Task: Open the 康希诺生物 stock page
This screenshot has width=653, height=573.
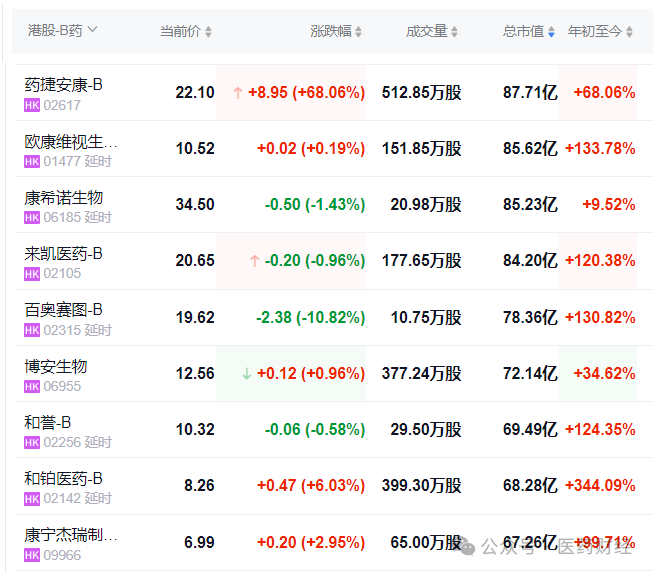Action: [x=63, y=197]
